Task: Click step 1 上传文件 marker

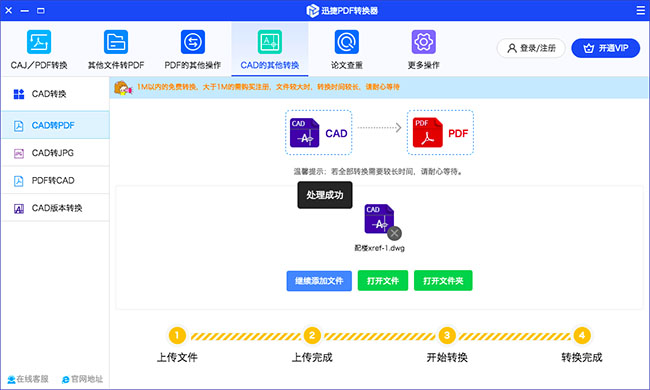Action: pos(177,335)
